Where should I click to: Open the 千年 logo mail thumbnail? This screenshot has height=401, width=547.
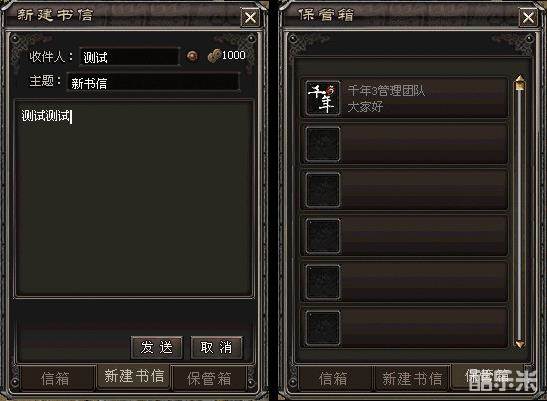tap(322, 97)
